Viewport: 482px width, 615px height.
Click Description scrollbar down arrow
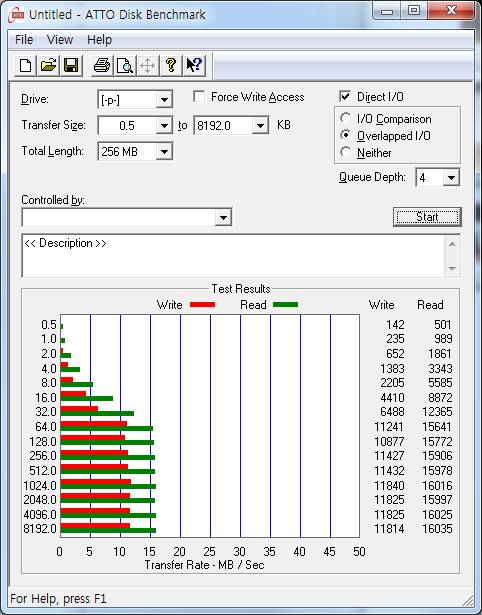point(452,269)
